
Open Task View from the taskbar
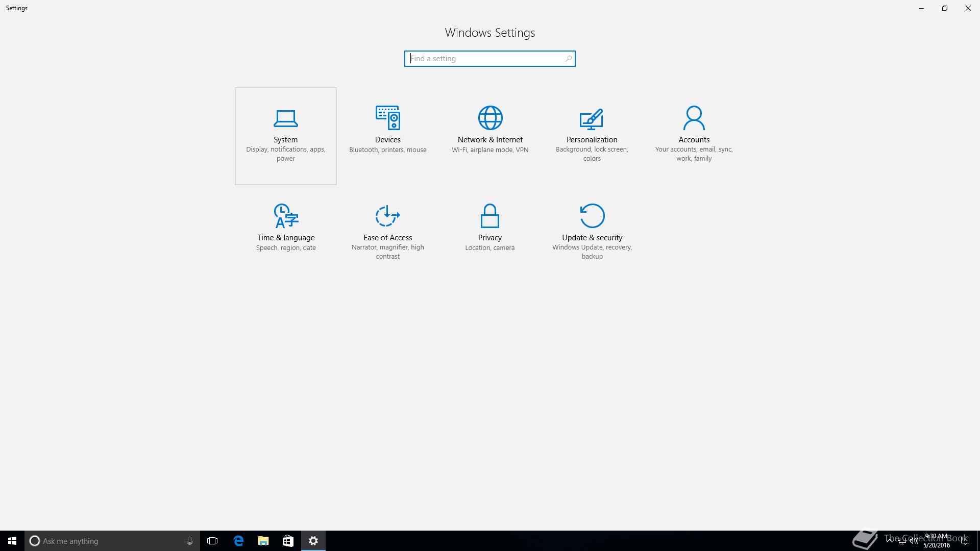(x=212, y=541)
